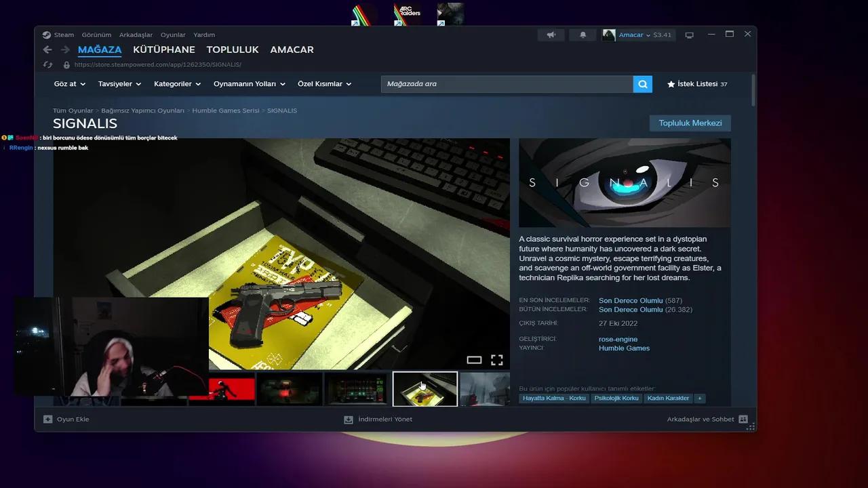Switch to Big Picture mode icon
Viewport: 868px width, 488px height.
[690, 35]
